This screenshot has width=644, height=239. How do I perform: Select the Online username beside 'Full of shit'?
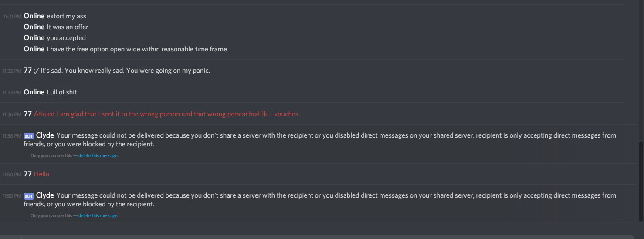tap(34, 92)
